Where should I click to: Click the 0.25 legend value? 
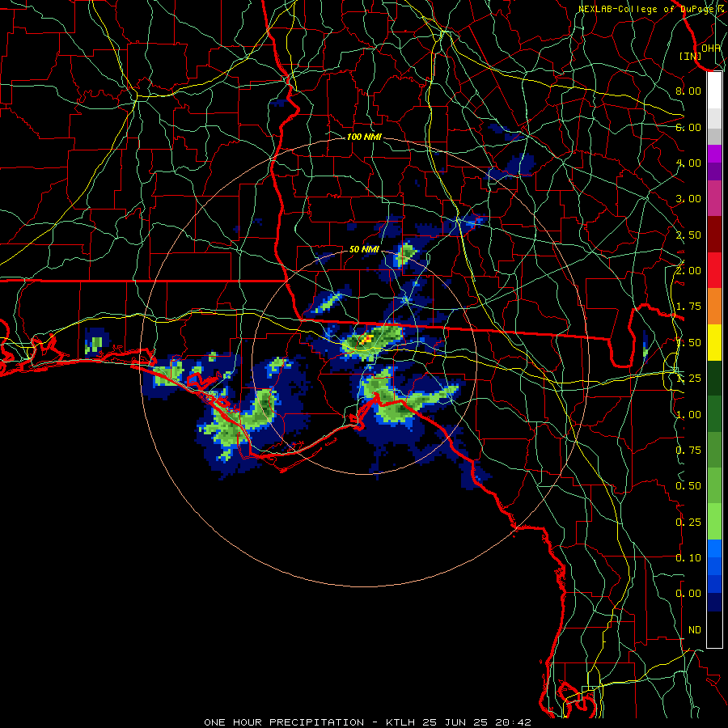[x=688, y=523]
